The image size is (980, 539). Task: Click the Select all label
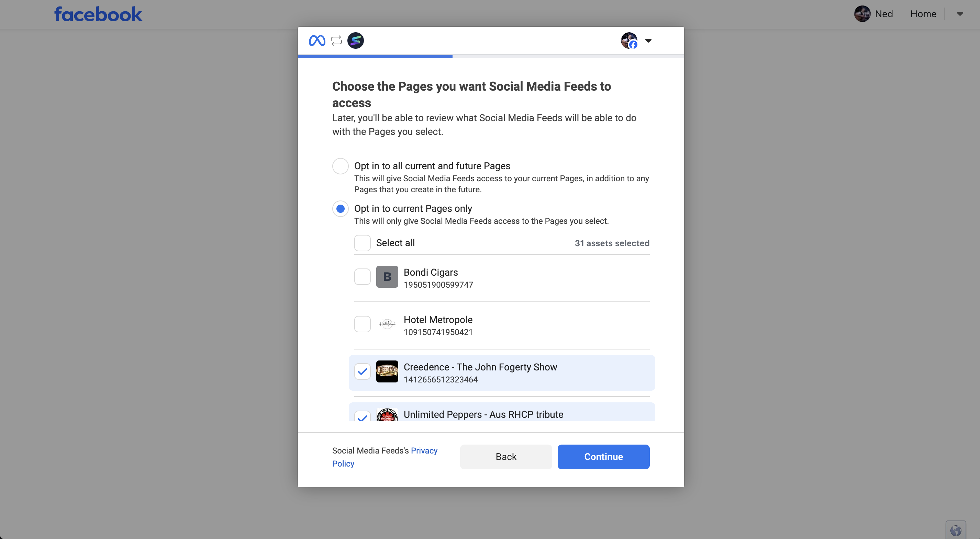tap(395, 243)
